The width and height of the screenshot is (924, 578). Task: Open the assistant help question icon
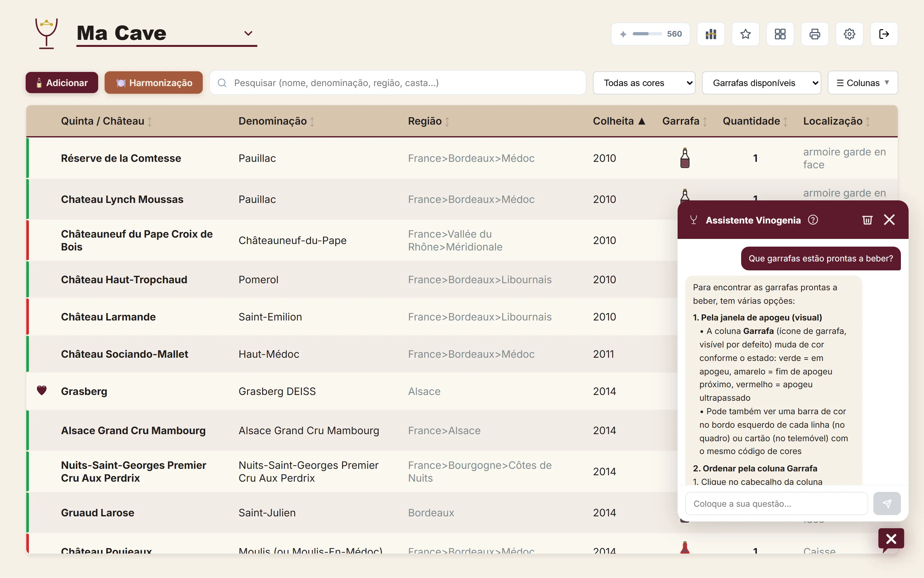pos(813,220)
